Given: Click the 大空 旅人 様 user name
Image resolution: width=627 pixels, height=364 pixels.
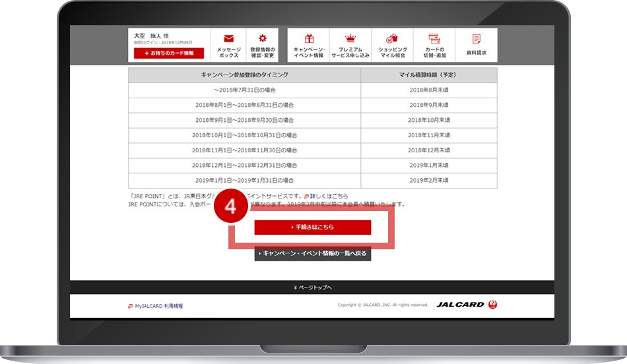Looking at the screenshot, I should [x=148, y=36].
